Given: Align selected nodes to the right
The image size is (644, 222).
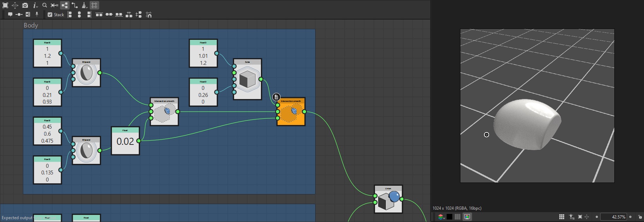Looking at the screenshot, I should point(89,14).
